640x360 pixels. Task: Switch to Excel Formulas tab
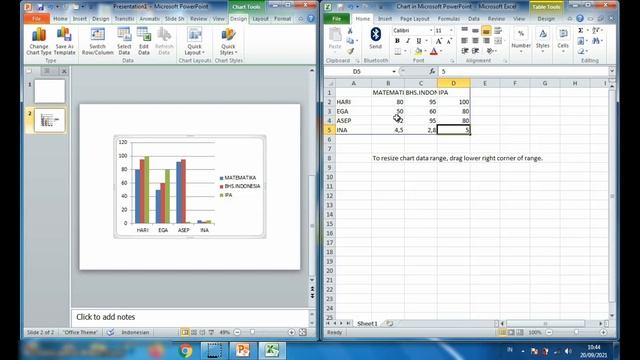[x=449, y=19]
